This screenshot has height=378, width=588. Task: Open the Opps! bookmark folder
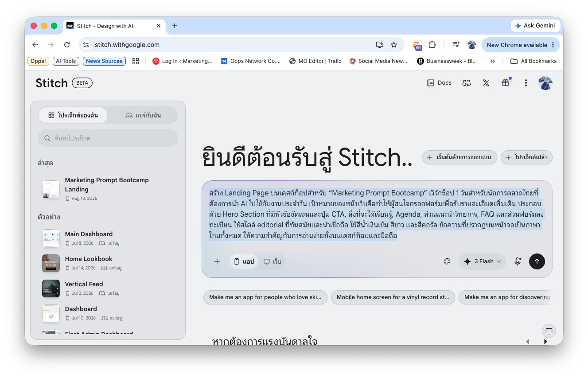click(x=38, y=61)
